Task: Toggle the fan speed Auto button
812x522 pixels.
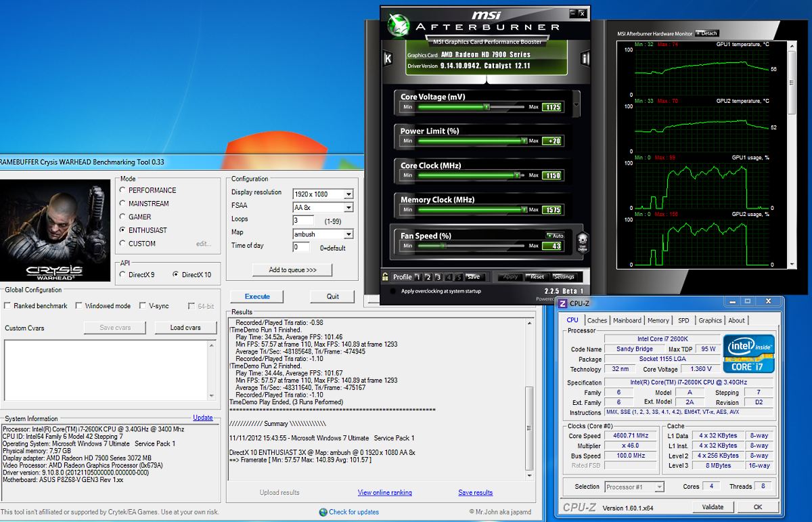Action: (x=555, y=236)
